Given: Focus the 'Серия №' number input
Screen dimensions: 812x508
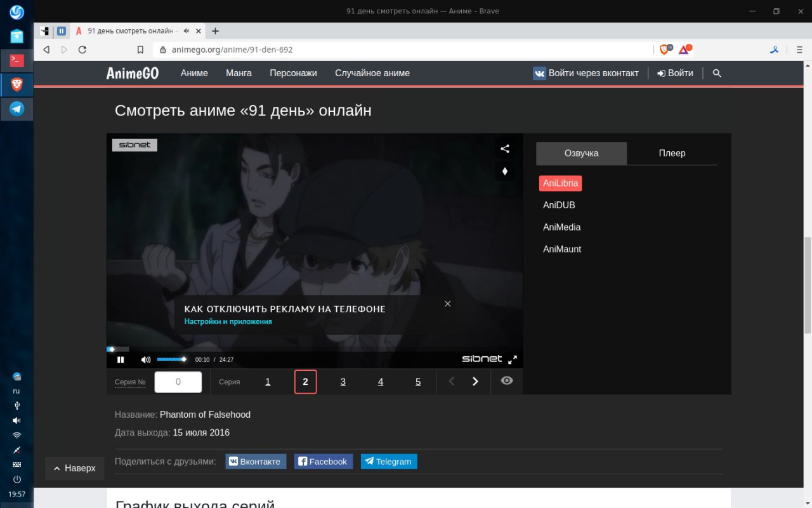Looking at the screenshot, I should (x=178, y=382).
